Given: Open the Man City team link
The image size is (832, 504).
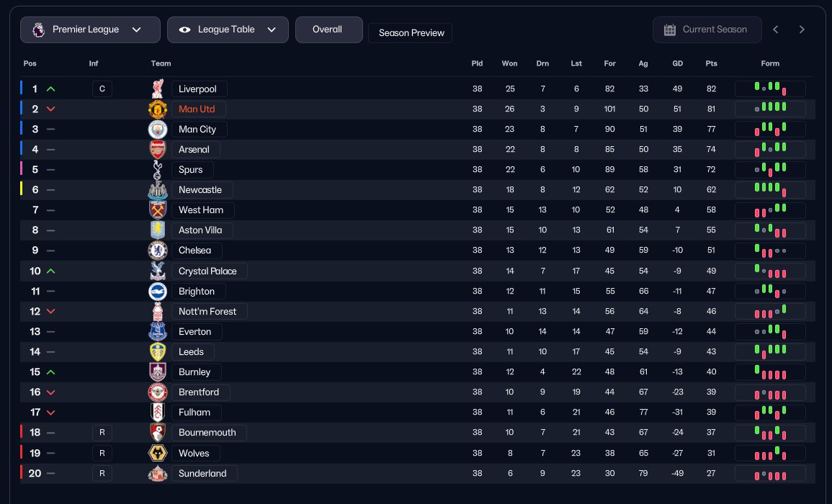Looking at the screenshot, I should coord(197,130).
